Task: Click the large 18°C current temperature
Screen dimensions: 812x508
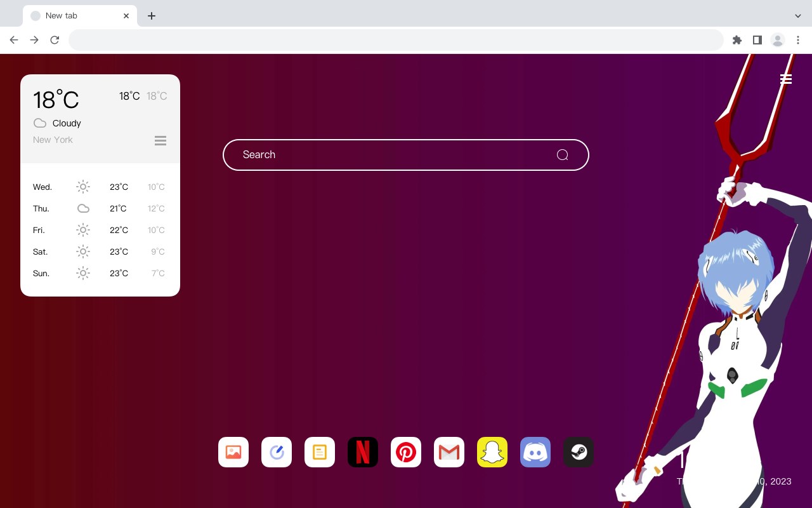Action: coord(56,100)
